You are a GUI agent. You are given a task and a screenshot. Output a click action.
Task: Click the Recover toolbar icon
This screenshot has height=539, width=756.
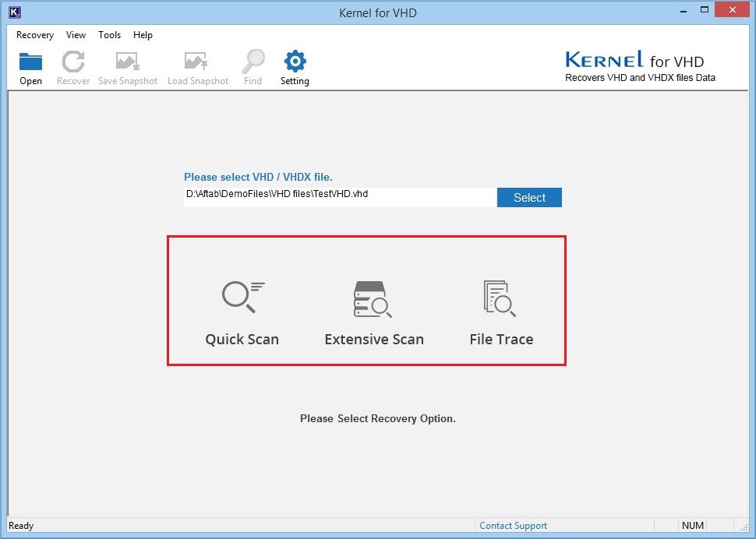pos(73,62)
